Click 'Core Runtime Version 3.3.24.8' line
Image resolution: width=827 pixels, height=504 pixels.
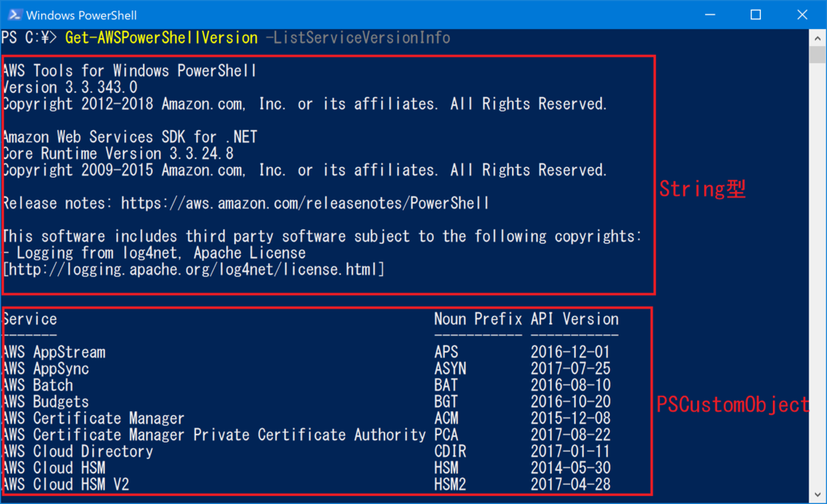pyautogui.click(x=118, y=153)
